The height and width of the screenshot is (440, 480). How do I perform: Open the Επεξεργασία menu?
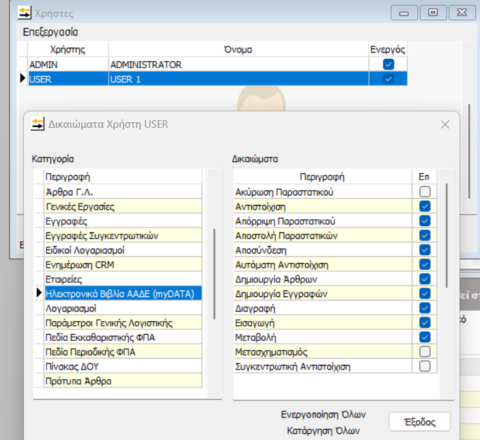click(x=50, y=32)
